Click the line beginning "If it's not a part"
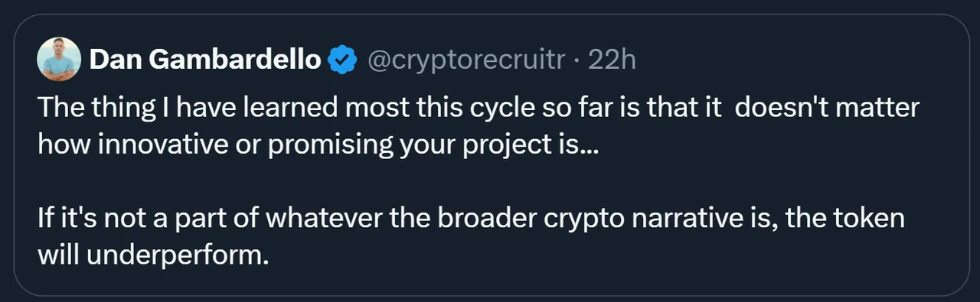The image size is (980, 302). [471, 219]
